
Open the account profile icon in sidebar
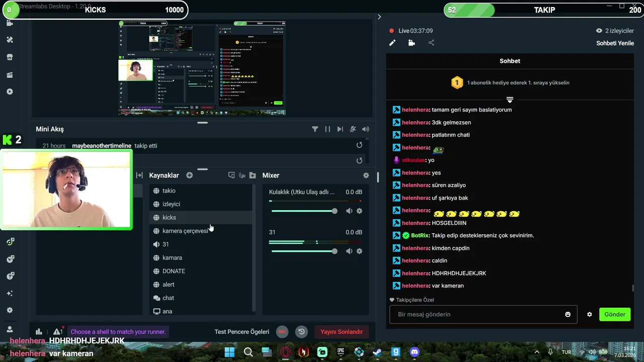[x=10, y=329]
